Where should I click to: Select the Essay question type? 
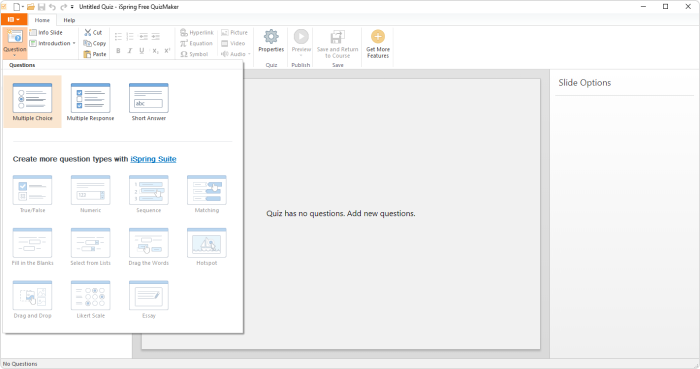pyautogui.click(x=149, y=299)
